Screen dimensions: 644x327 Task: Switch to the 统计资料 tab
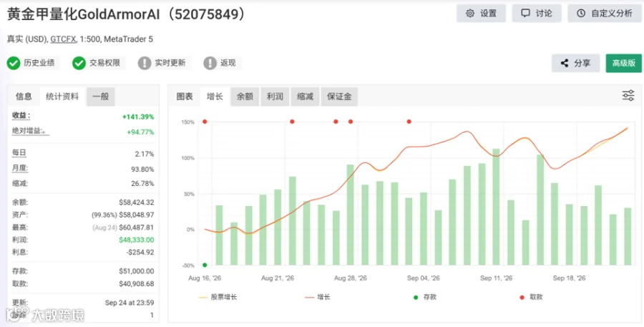[x=62, y=97]
